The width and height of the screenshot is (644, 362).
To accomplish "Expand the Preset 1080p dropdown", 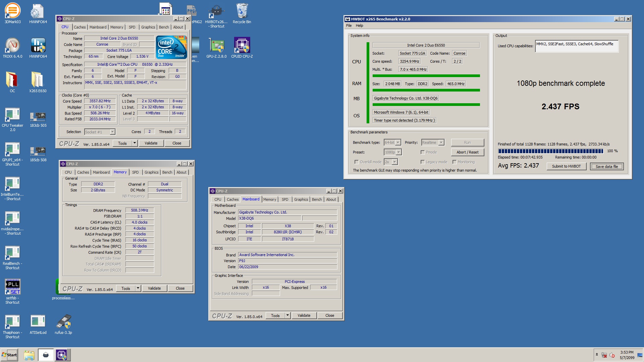I will [x=393, y=152].
